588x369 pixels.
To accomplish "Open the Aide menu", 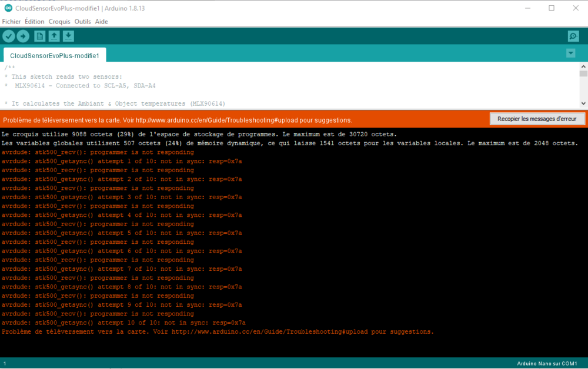I will (x=101, y=22).
